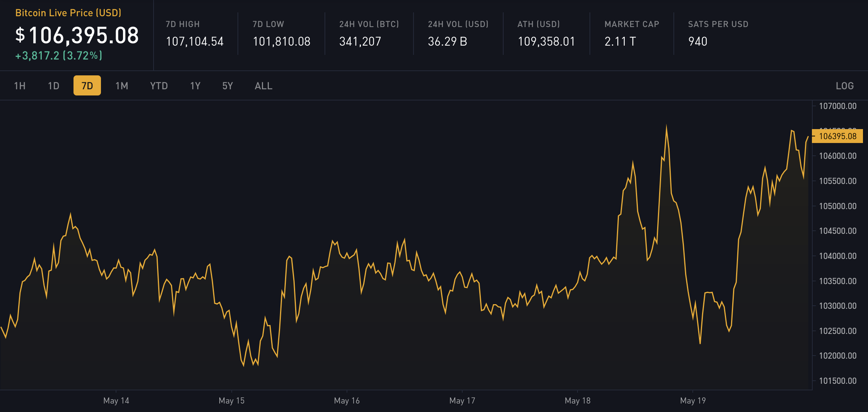
Task: Click the May 18 date axis label
Action: tap(578, 401)
